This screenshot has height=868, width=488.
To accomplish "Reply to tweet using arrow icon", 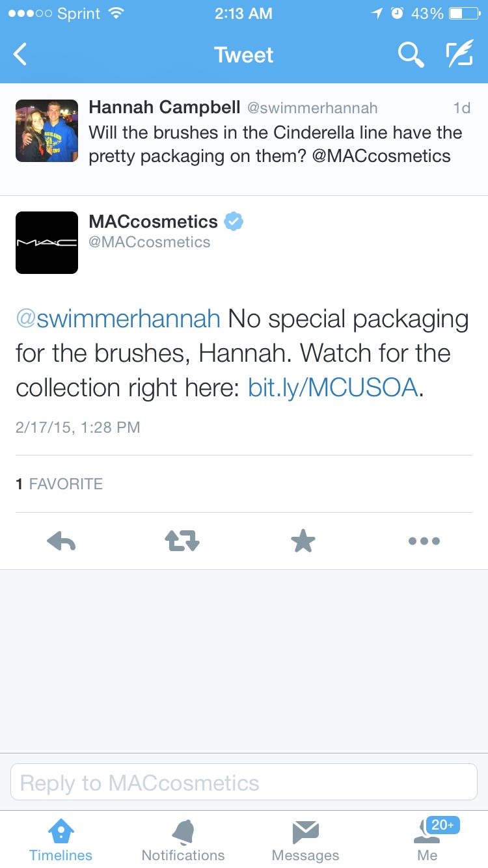I will pos(62,540).
